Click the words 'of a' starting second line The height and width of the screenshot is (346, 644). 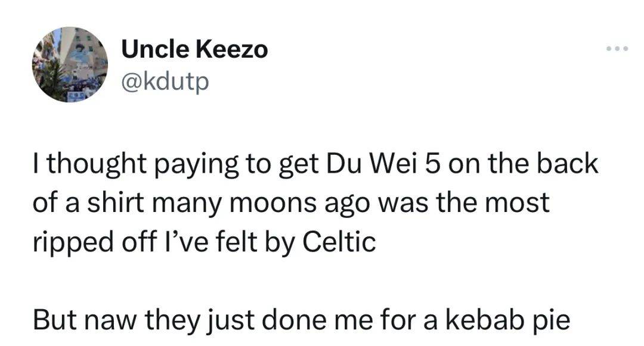(x=56, y=202)
